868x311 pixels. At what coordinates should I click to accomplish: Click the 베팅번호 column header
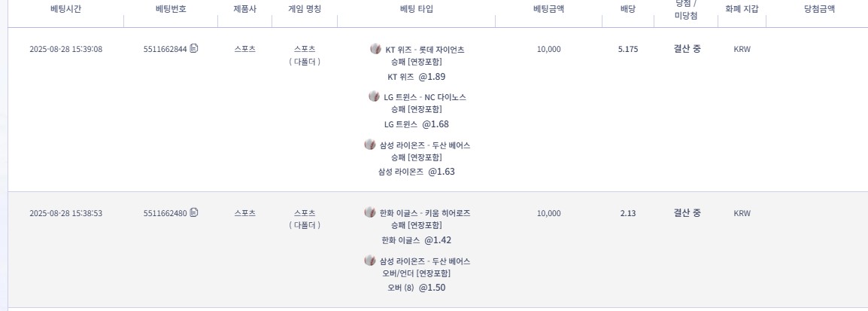coord(171,9)
